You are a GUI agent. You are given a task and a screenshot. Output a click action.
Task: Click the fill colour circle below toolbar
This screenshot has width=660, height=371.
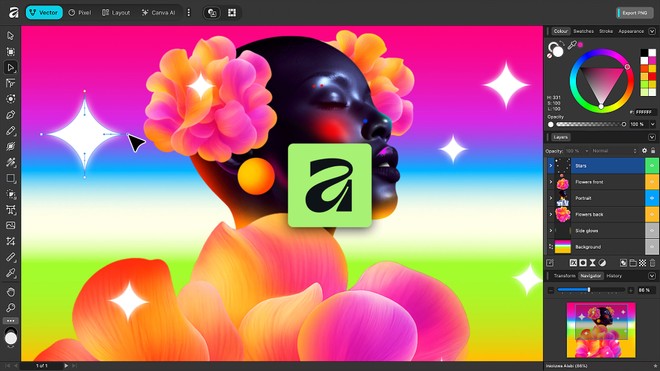coord(11,338)
